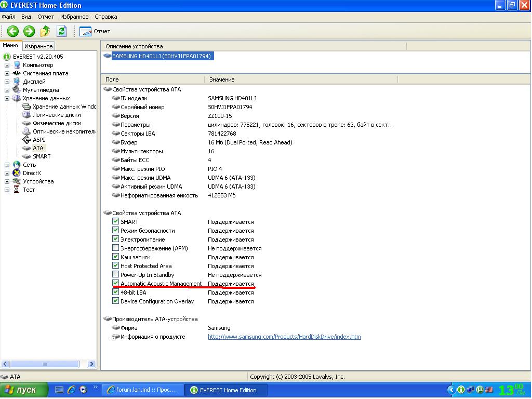Click the Refresh toolbar icon
Viewport: 532px width, 399px height.
(x=61, y=31)
